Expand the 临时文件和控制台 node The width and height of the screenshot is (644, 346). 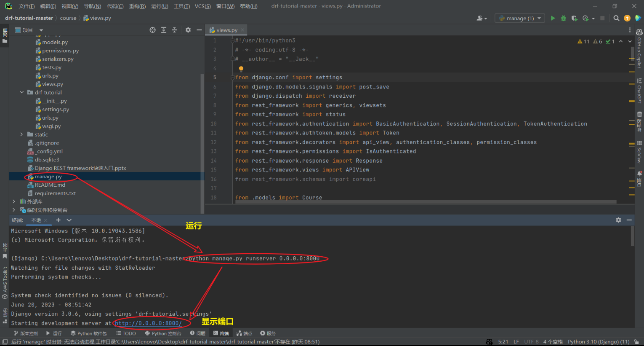click(14, 210)
